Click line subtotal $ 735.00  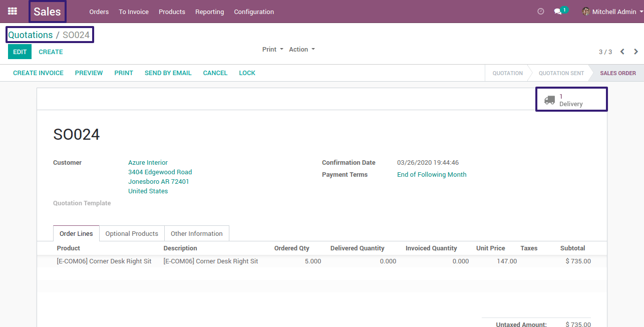click(x=578, y=261)
